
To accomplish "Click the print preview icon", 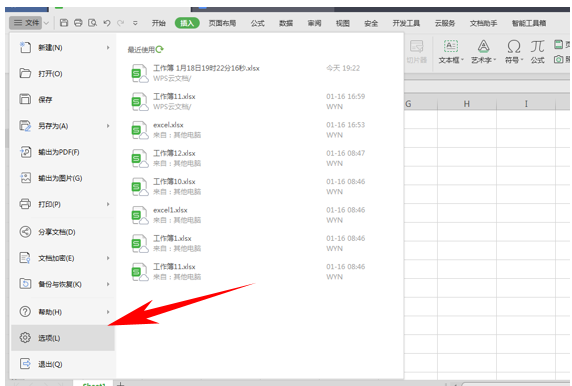I will (x=93, y=23).
